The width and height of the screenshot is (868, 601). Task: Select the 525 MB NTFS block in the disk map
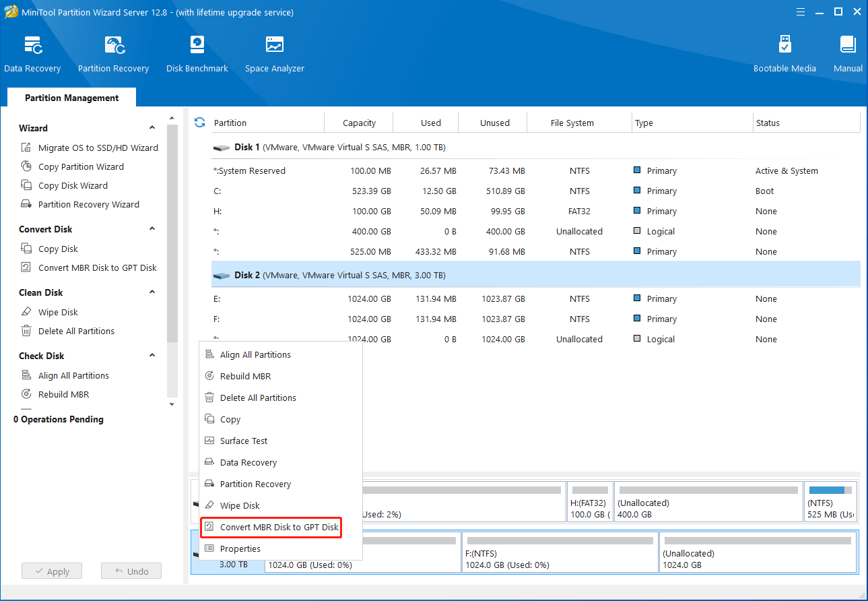[x=831, y=501]
